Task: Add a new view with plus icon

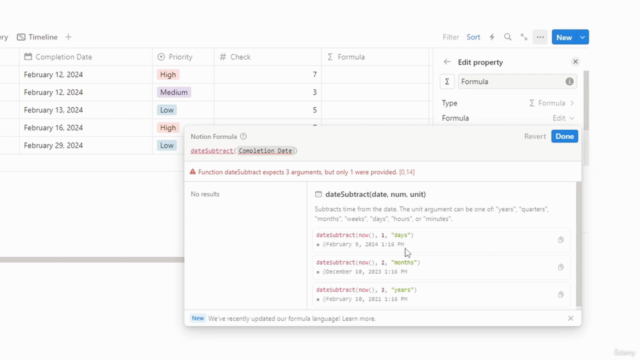Action: coord(68,37)
